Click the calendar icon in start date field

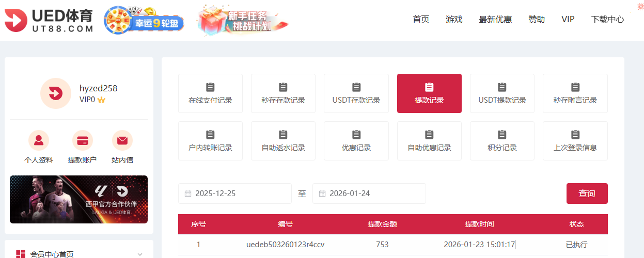188,193
